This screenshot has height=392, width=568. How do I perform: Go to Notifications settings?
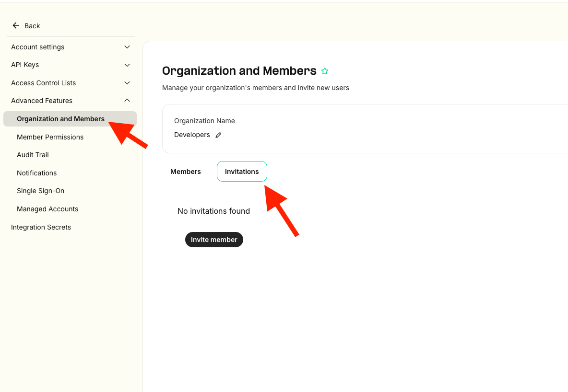pyautogui.click(x=36, y=173)
